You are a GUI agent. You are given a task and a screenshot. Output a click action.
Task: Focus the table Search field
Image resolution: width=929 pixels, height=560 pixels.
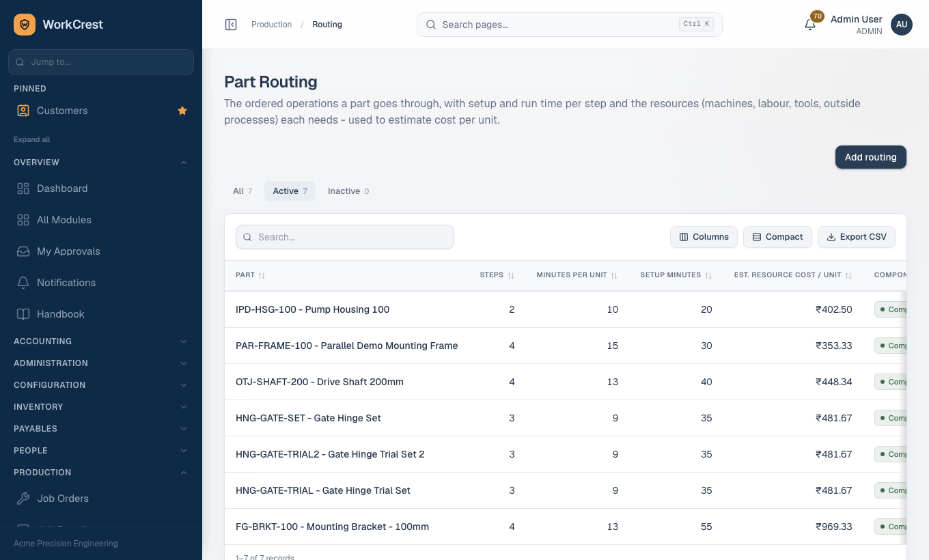pos(345,237)
